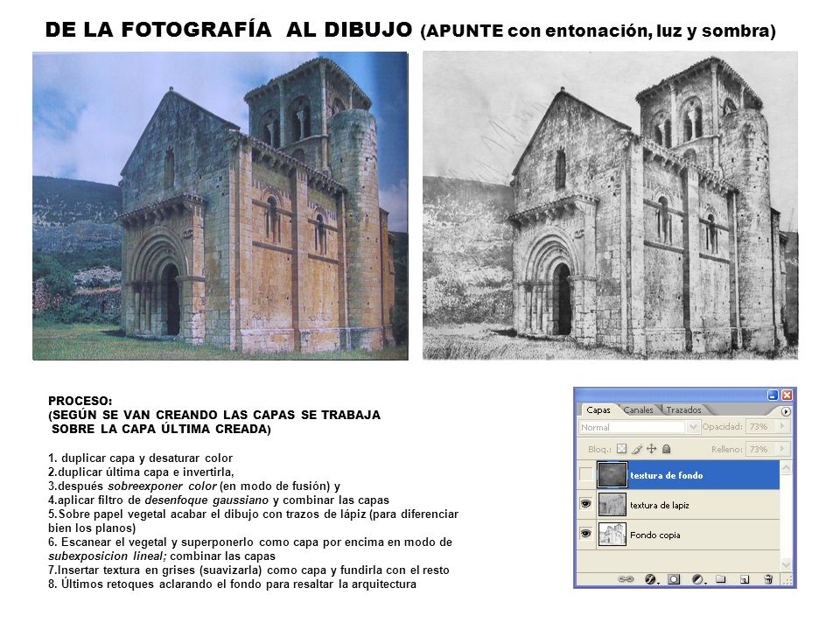Switch to the Capas tab
Screen dimensions: 840x630
(598, 409)
